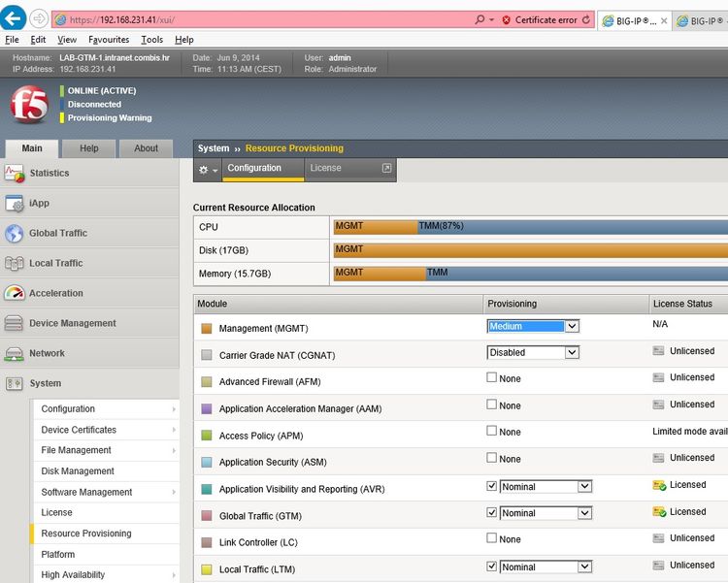728x583 pixels.
Task: Switch to the License tab
Action: (325, 169)
